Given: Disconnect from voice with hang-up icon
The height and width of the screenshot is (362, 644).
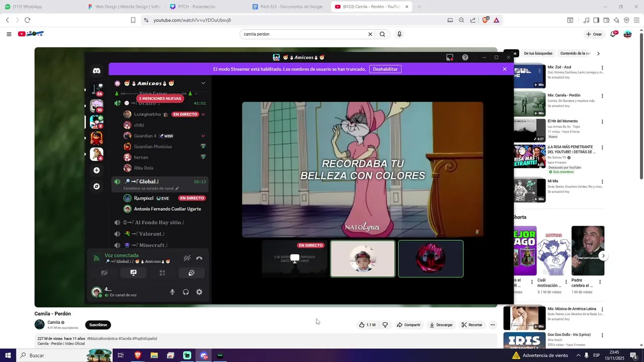Looking at the screenshot, I should [x=199, y=258].
